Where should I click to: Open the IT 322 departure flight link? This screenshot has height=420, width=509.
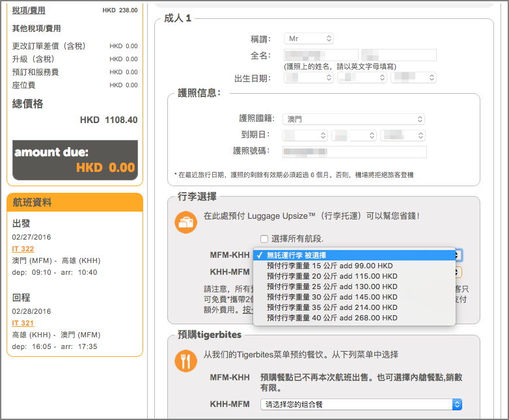coord(23,249)
